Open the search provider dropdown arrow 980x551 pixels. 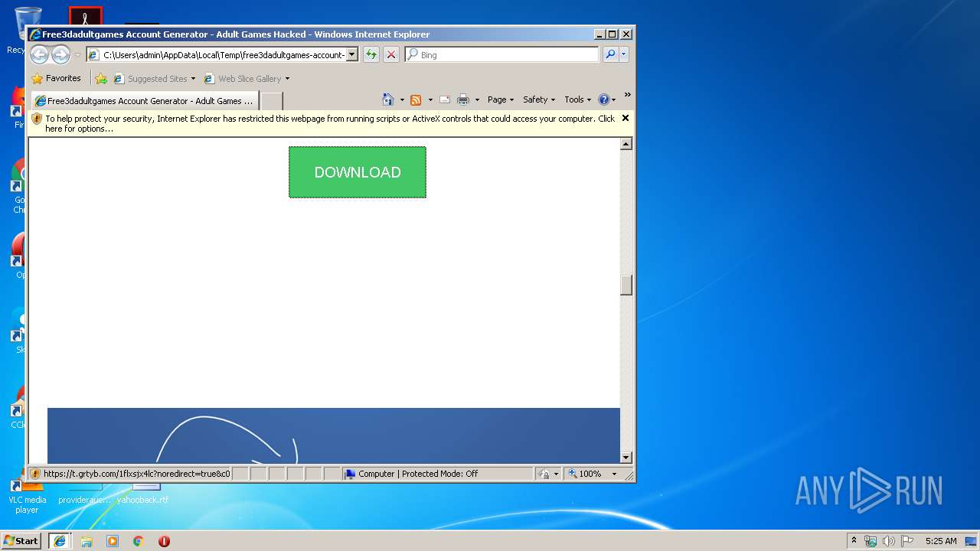[x=624, y=54]
